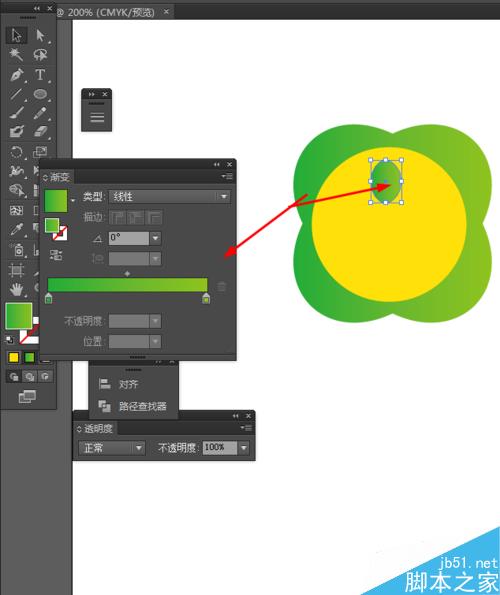Select the Ellipse tool
The height and width of the screenshot is (595, 500).
(x=40, y=94)
